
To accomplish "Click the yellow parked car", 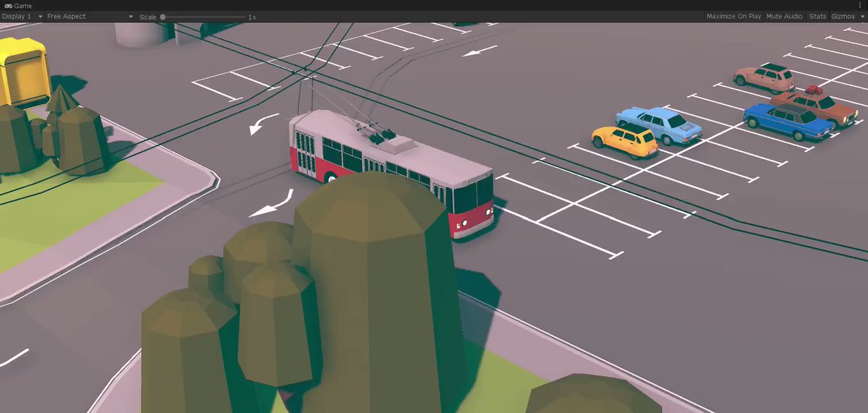I will (x=625, y=140).
